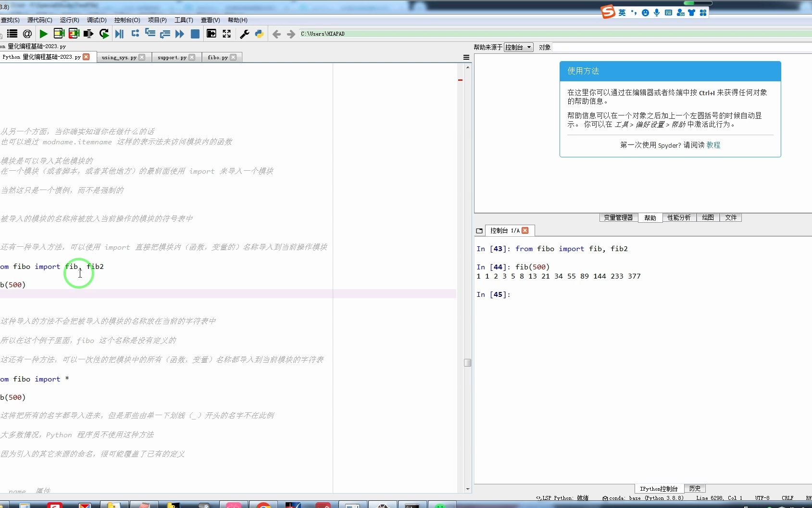Image resolution: width=812 pixels, height=508 pixels.
Task: Continue execution until next breakpoint
Action: pos(180,34)
